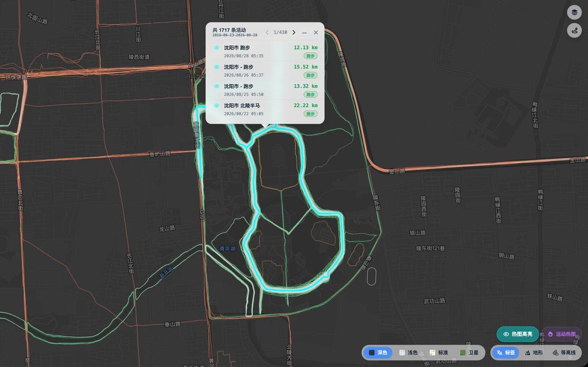Click the 共 1717 条活动 heading
Screen dimensions: 588x367
(x=229, y=30)
